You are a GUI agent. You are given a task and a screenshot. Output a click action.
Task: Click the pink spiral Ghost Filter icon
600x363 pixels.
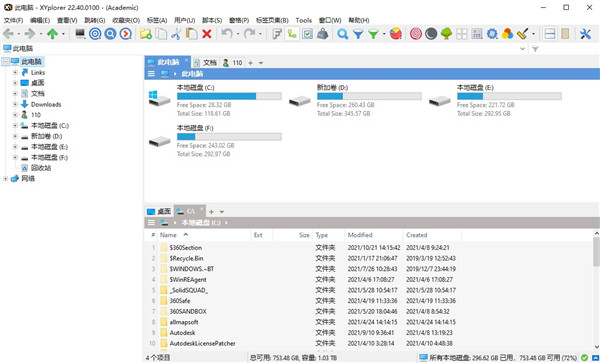click(416, 34)
